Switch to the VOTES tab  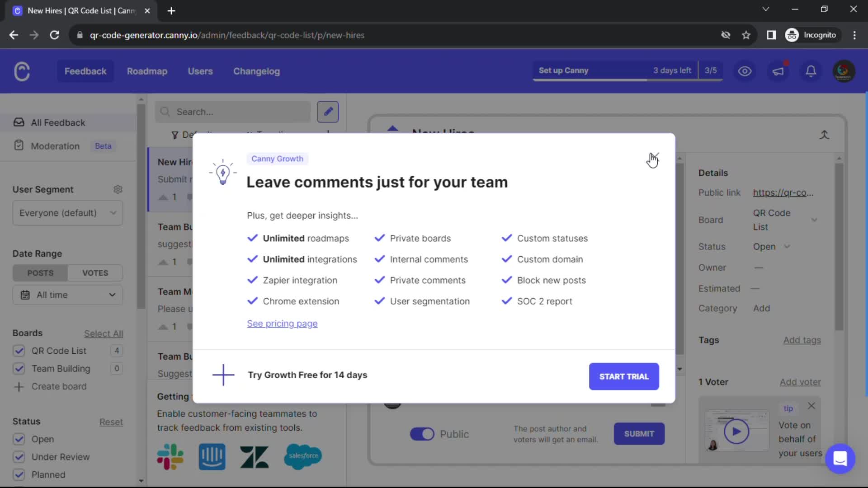coord(94,272)
